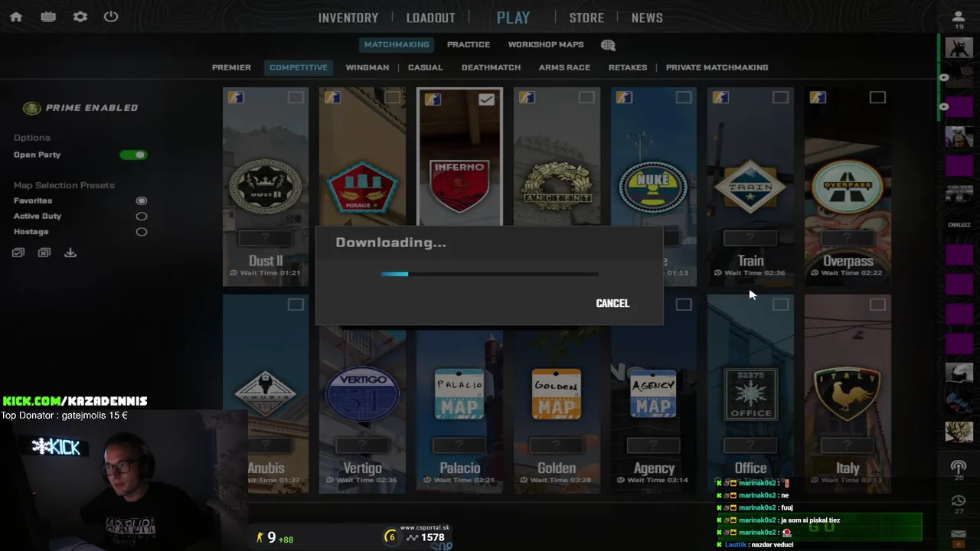Check the Train map checkbox
Viewport: 980px width, 551px height.
780,97
